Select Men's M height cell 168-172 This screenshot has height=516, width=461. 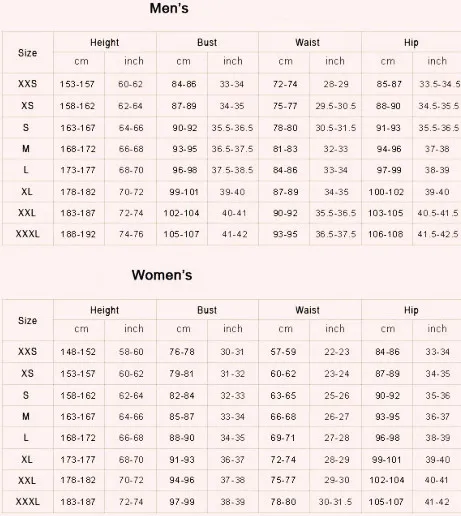coord(78,149)
